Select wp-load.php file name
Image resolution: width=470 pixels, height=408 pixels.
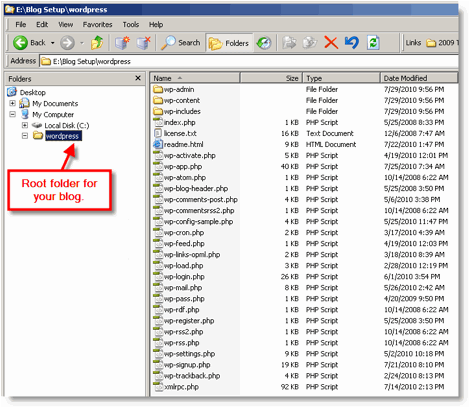[184, 266]
